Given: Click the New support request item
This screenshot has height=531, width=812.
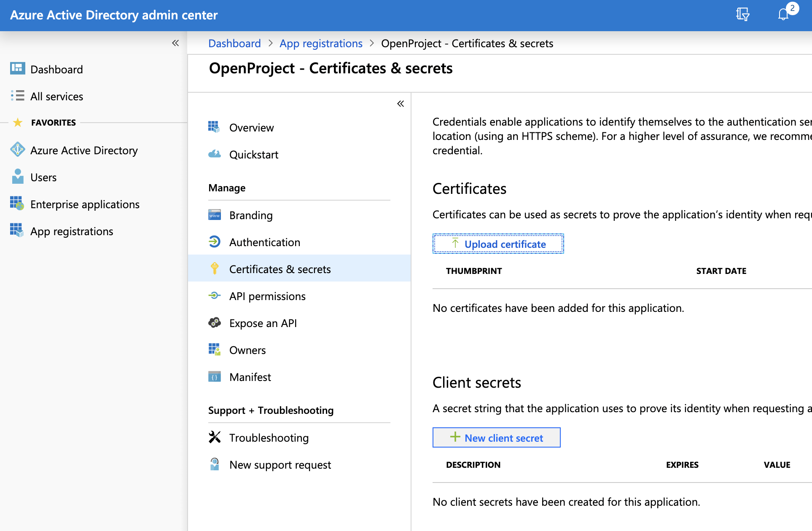Looking at the screenshot, I should coord(280,464).
